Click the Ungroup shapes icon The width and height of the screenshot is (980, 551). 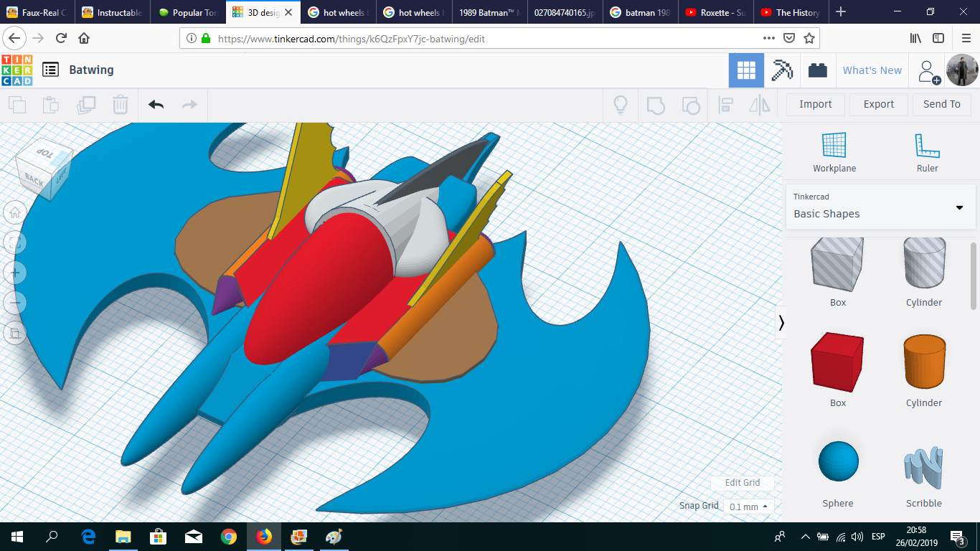click(690, 105)
